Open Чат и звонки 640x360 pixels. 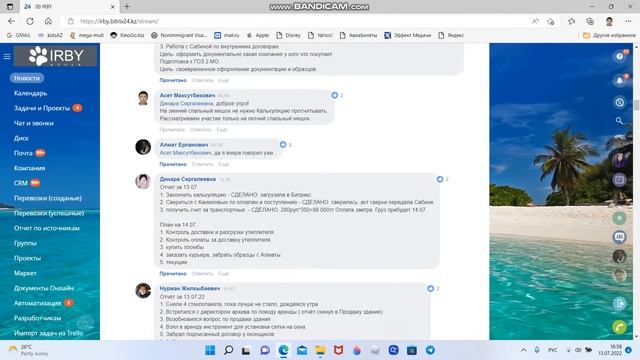[34, 123]
